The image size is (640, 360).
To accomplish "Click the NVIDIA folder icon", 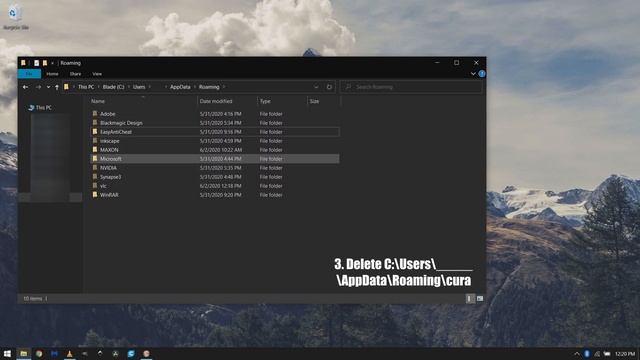I will pyautogui.click(x=95, y=167).
